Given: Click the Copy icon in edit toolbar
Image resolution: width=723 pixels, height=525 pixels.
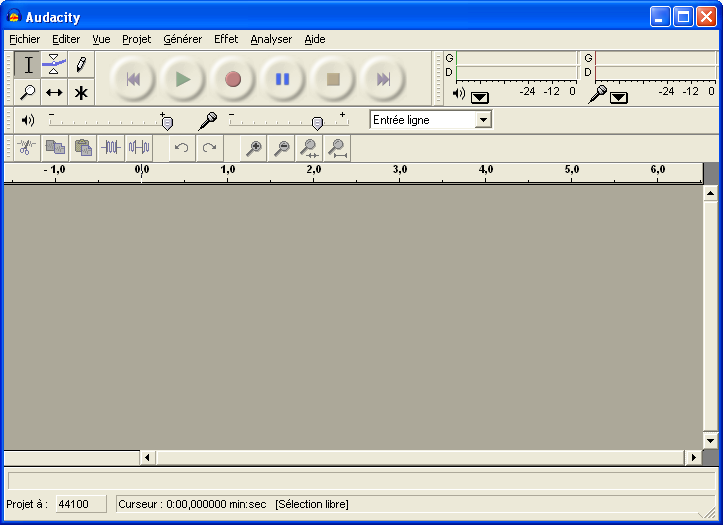Looking at the screenshot, I should coord(55,148).
